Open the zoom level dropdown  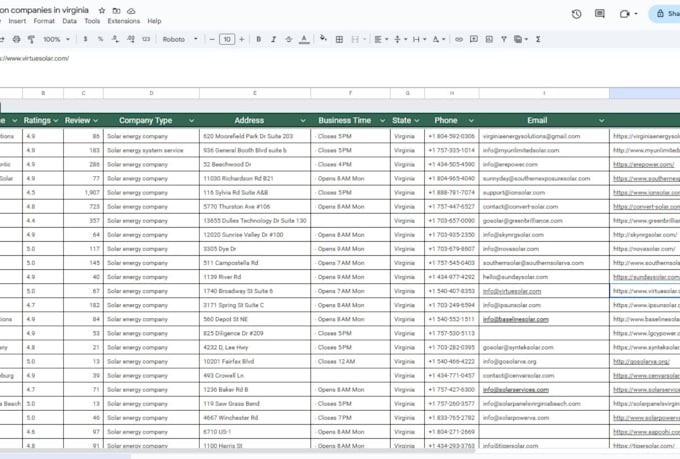coord(56,39)
